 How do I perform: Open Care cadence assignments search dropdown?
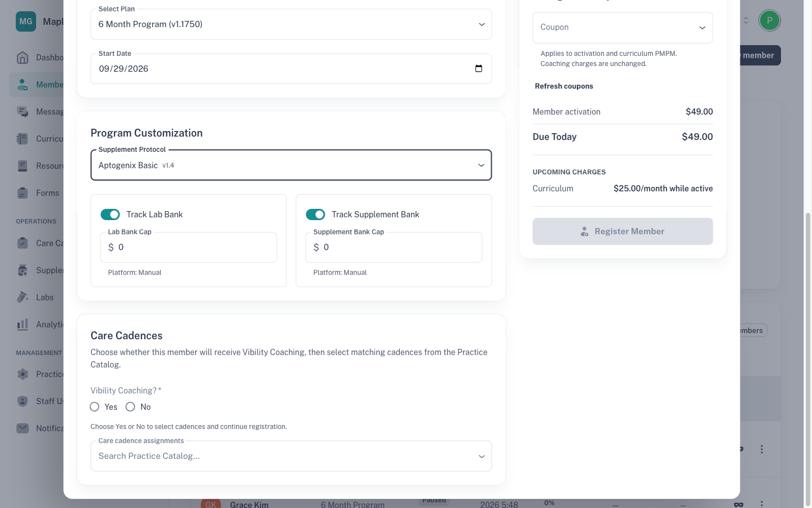[x=291, y=456]
